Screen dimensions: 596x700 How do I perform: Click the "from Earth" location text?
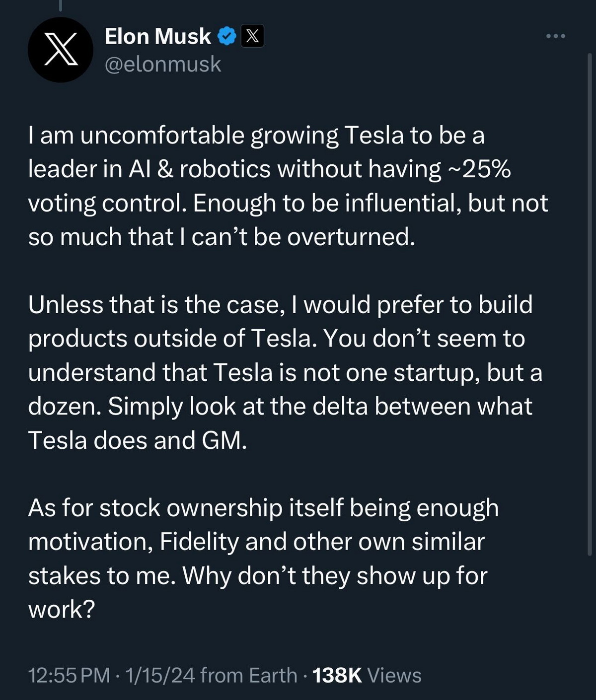point(249,675)
